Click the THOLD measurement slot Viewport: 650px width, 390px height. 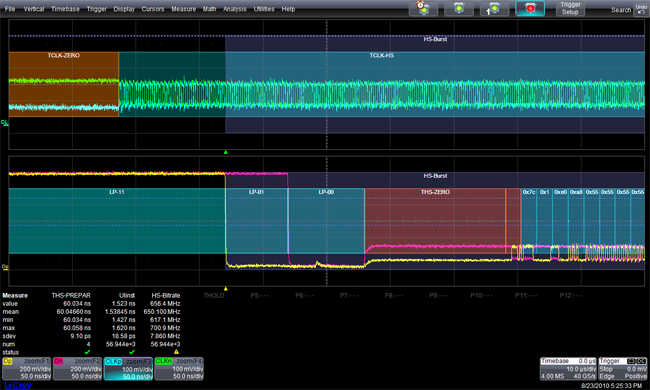tap(213, 296)
